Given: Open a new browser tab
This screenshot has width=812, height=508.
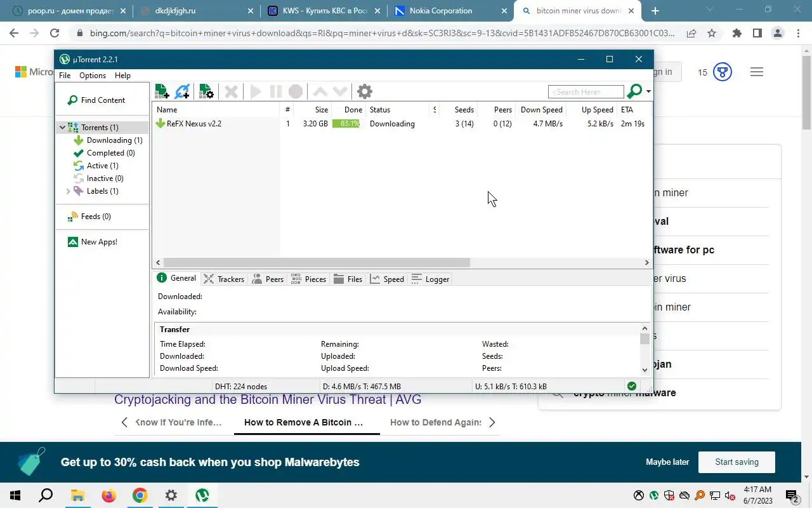Looking at the screenshot, I should (655, 11).
